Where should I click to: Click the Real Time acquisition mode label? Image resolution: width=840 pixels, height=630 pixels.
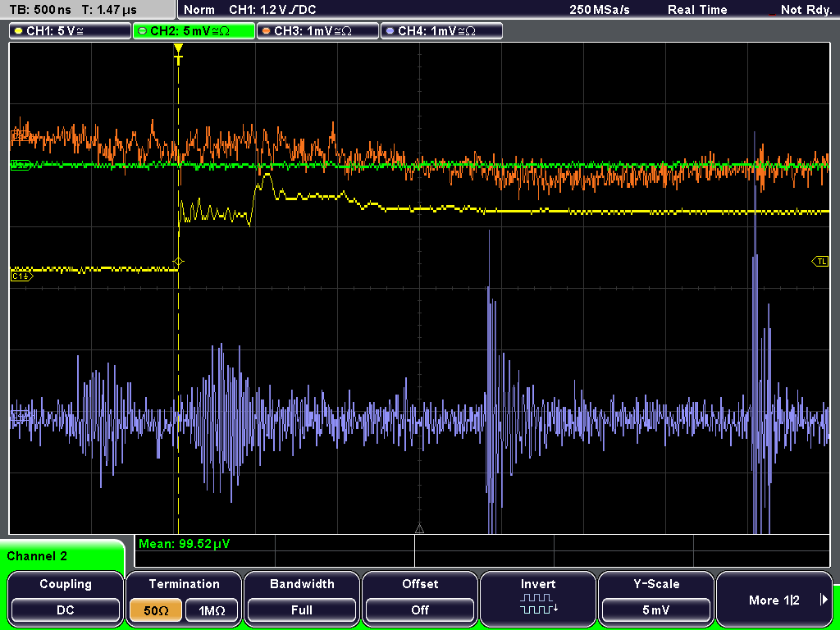pos(697,10)
